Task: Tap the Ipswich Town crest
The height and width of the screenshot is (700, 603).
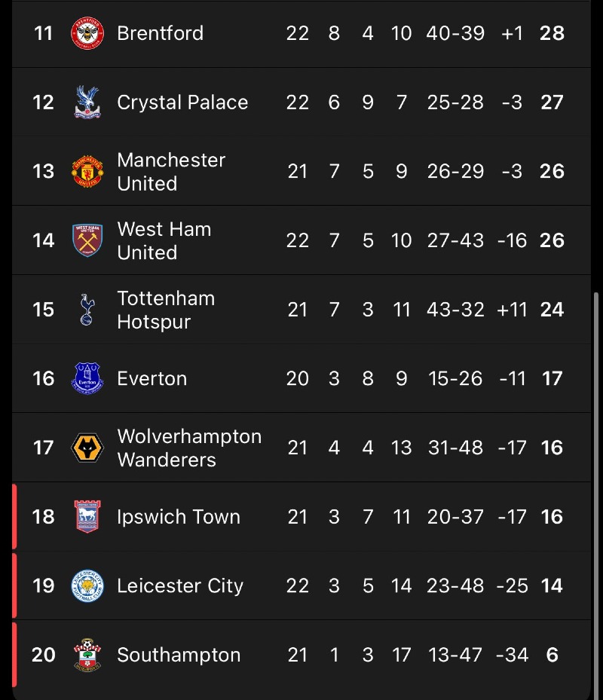Action: click(x=87, y=516)
